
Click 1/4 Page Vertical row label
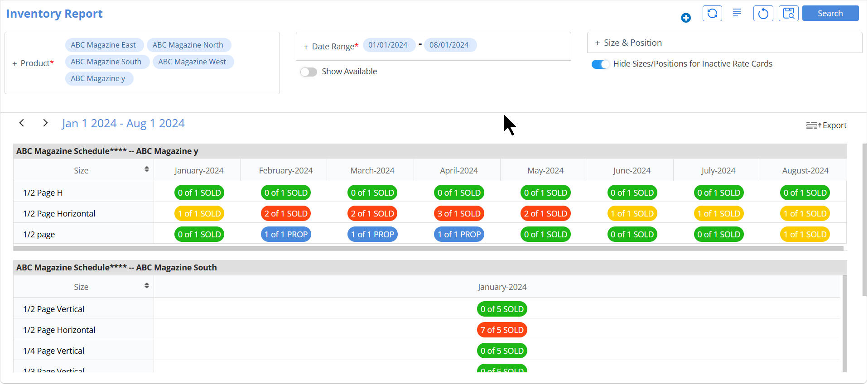click(x=54, y=351)
